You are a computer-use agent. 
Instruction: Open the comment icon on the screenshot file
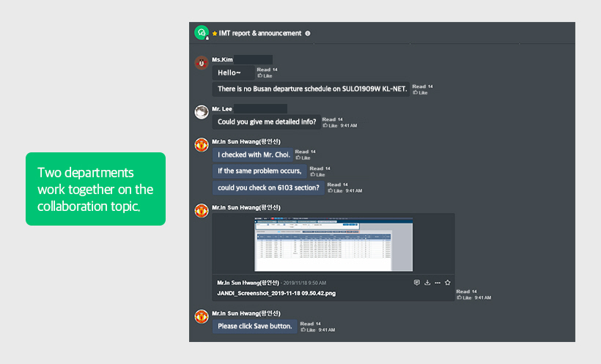(416, 283)
